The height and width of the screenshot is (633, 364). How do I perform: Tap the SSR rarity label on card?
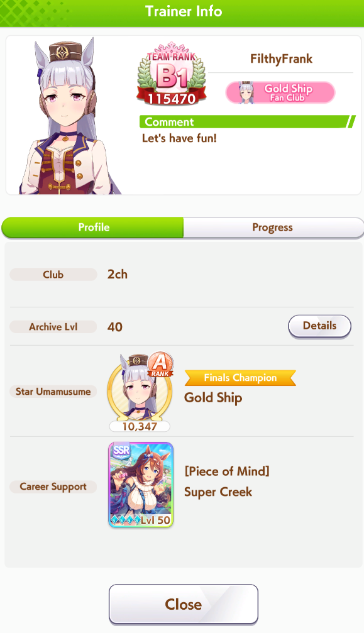coord(121,449)
